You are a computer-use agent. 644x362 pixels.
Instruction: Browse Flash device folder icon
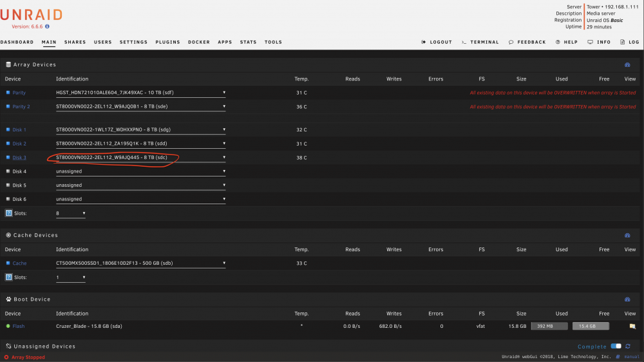coord(632,327)
